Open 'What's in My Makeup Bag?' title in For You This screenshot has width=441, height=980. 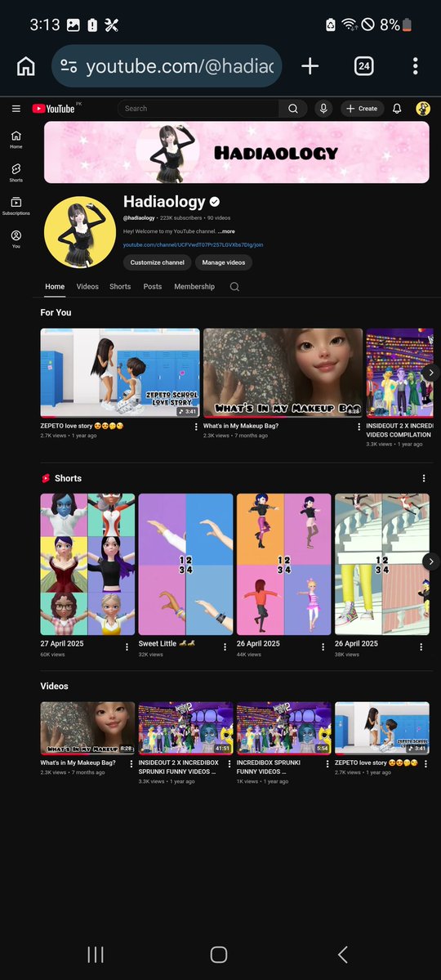tap(241, 427)
